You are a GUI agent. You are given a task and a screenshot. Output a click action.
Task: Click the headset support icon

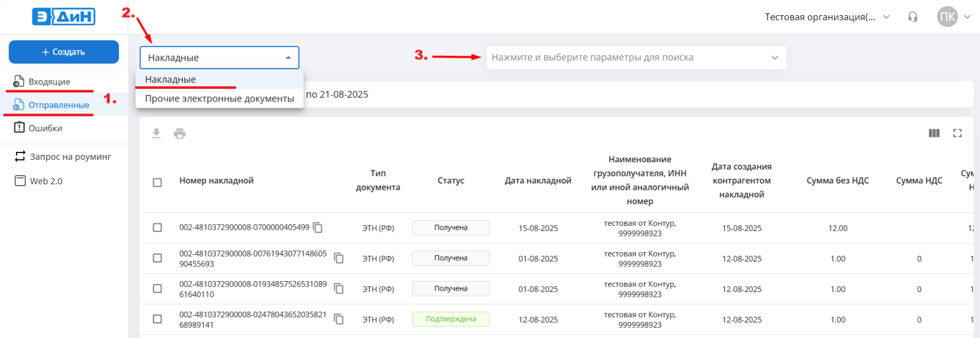pos(913,17)
